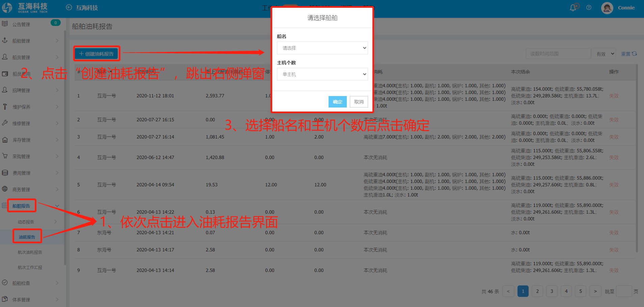
Task: Collapse the 船舶报告 menu chevron
Action: pyautogui.click(x=57, y=206)
